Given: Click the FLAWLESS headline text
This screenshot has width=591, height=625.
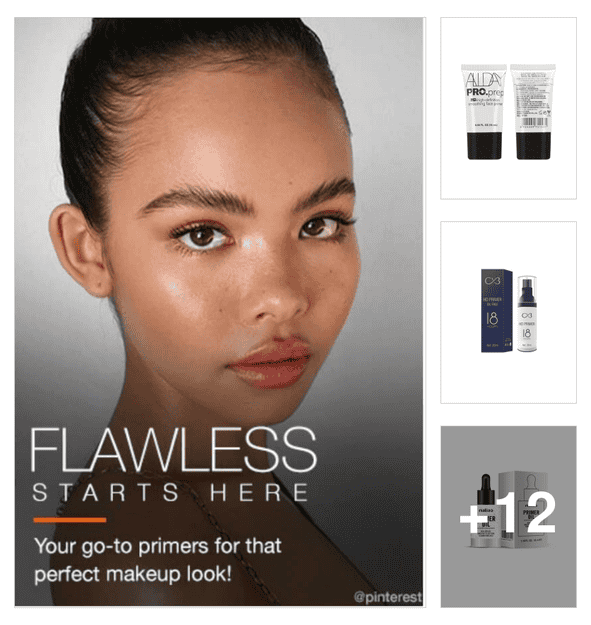Looking at the screenshot, I should coord(173,450).
